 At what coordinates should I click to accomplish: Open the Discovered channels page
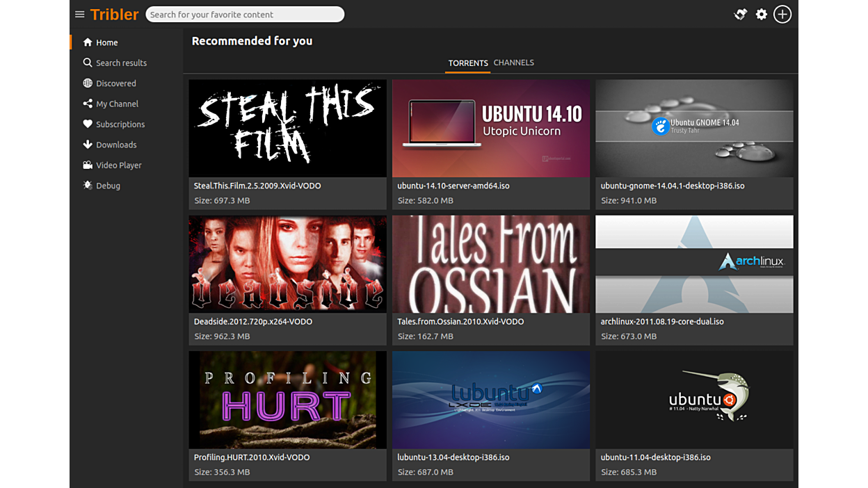coord(115,83)
